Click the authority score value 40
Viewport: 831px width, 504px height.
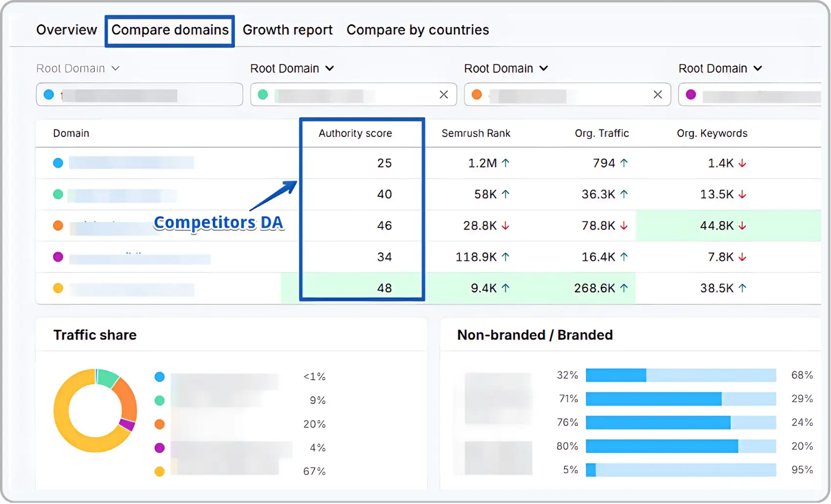tap(385, 194)
